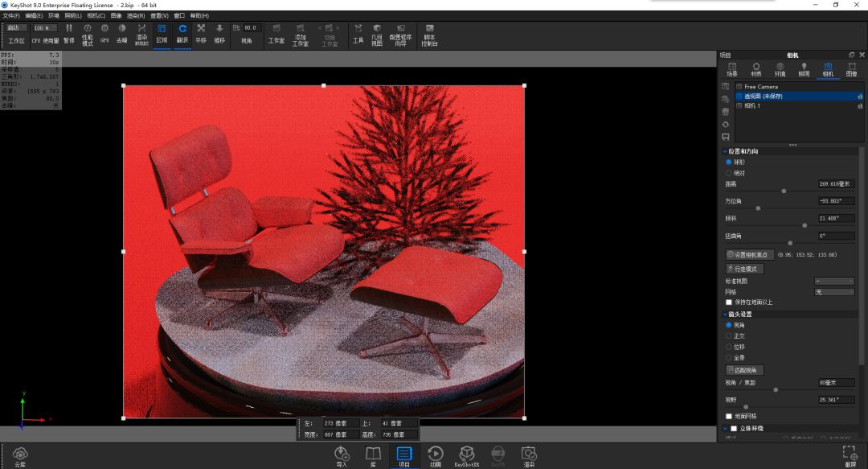Switch to the 环境 environment tab
Screen dimensions: 868x469
[780, 70]
